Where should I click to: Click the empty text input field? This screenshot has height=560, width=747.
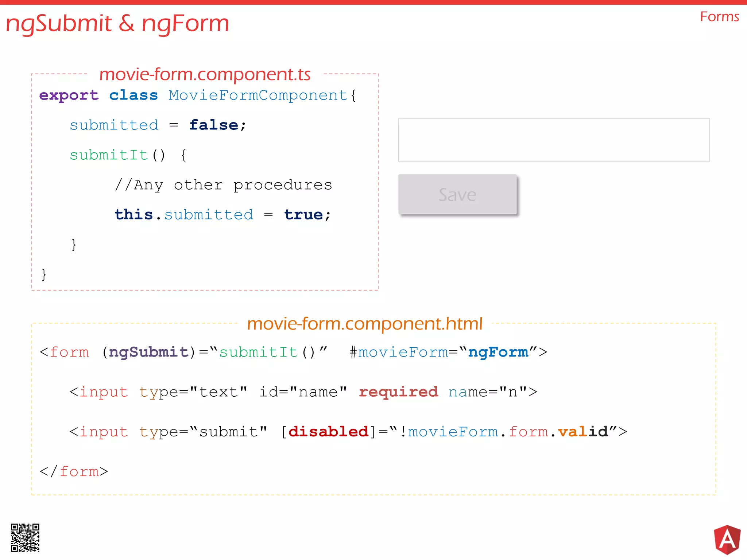[554, 140]
